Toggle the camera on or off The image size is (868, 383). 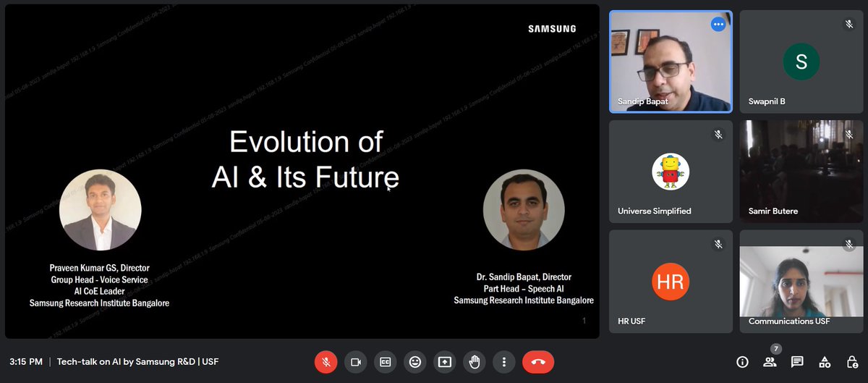click(356, 361)
